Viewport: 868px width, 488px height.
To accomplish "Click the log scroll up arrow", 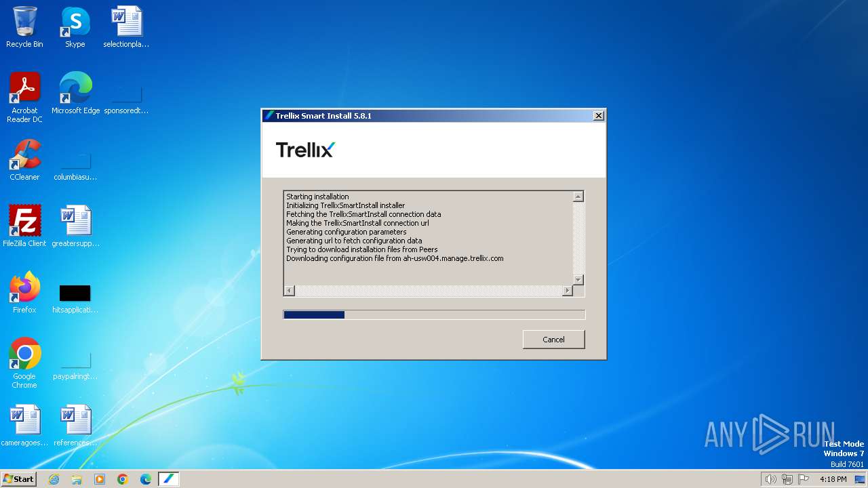I will point(578,197).
